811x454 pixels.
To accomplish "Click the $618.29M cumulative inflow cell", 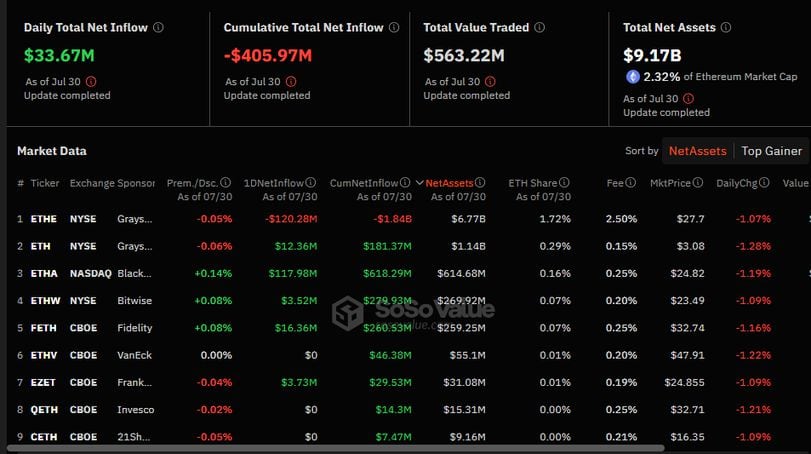I will (387, 274).
